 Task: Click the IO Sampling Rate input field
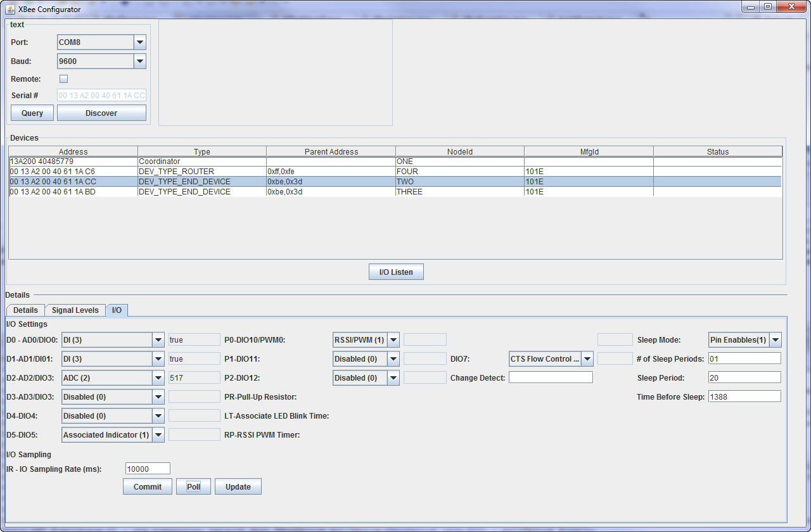click(x=148, y=469)
